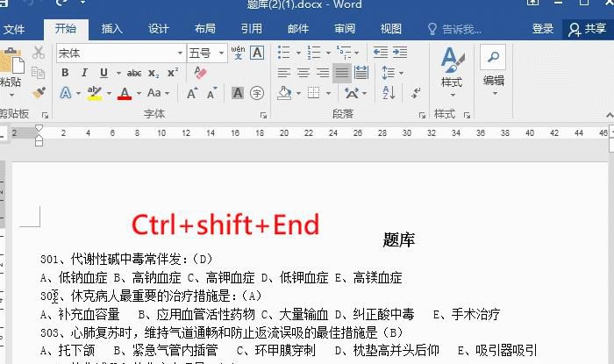Align text left
Viewport: 614px width, 364px height.
tap(284, 73)
